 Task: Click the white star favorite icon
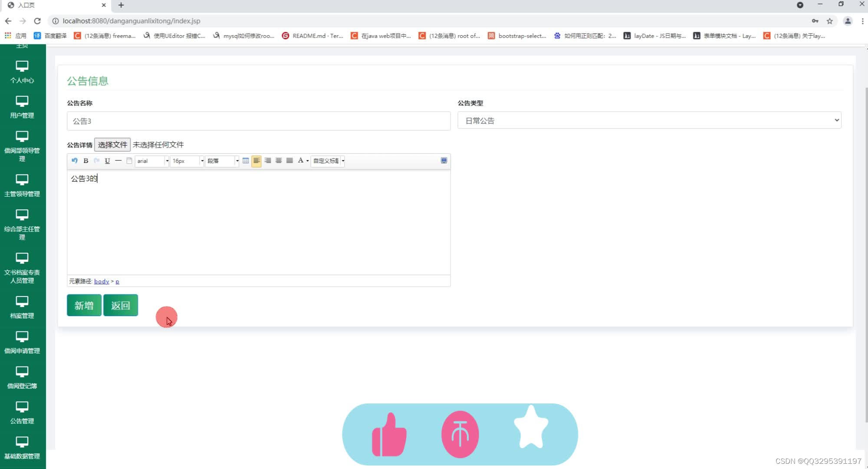point(531,427)
